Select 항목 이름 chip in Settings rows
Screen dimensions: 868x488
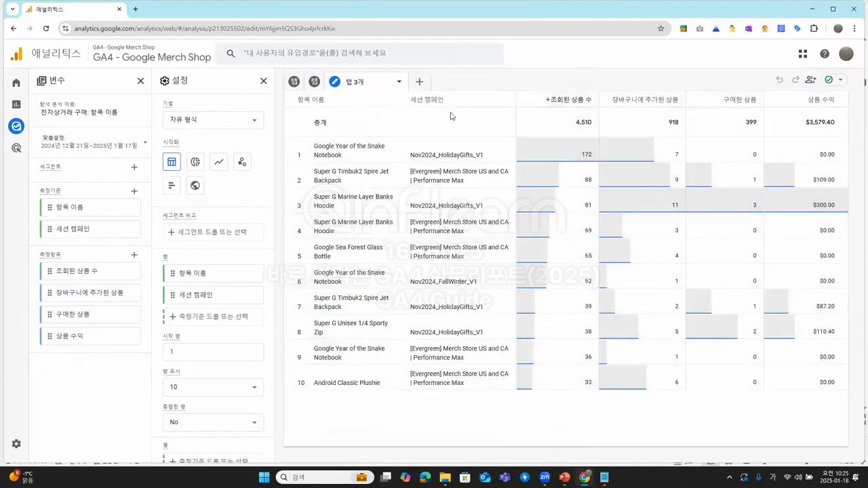pyautogui.click(x=213, y=273)
